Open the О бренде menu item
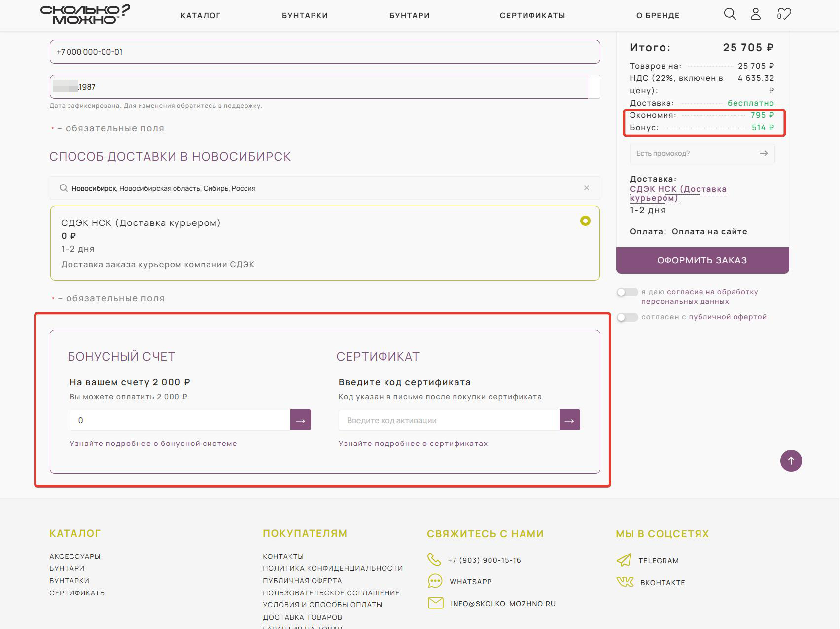840x629 pixels. (658, 15)
